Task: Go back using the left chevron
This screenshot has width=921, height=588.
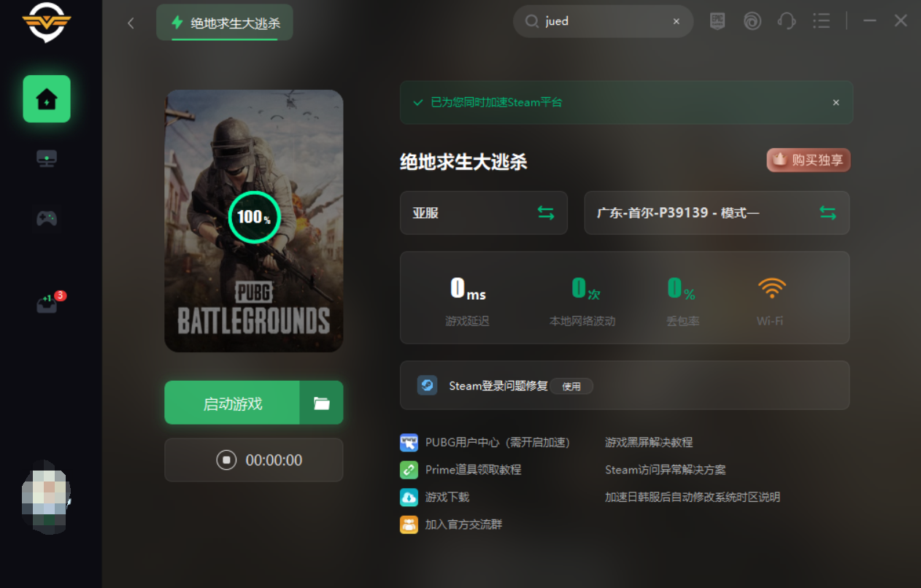Action: coord(131,23)
